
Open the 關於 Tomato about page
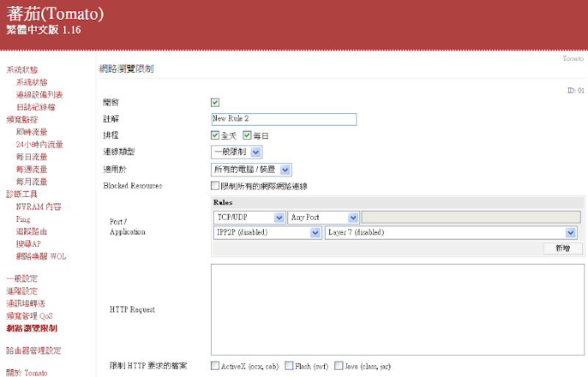pos(26,373)
